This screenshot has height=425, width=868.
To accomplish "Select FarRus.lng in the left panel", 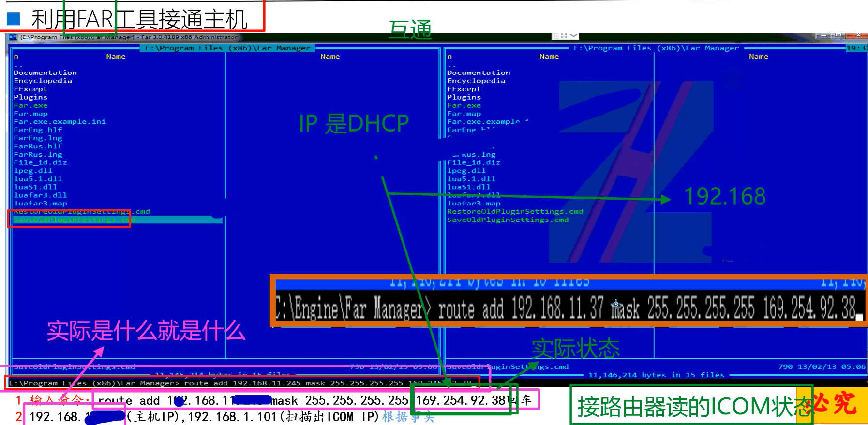I will [x=38, y=155].
